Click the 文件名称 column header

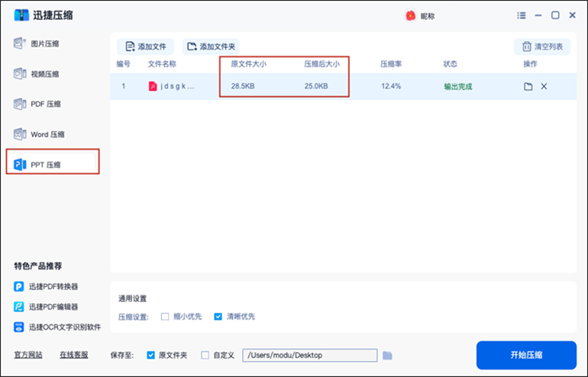[x=162, y=64]
